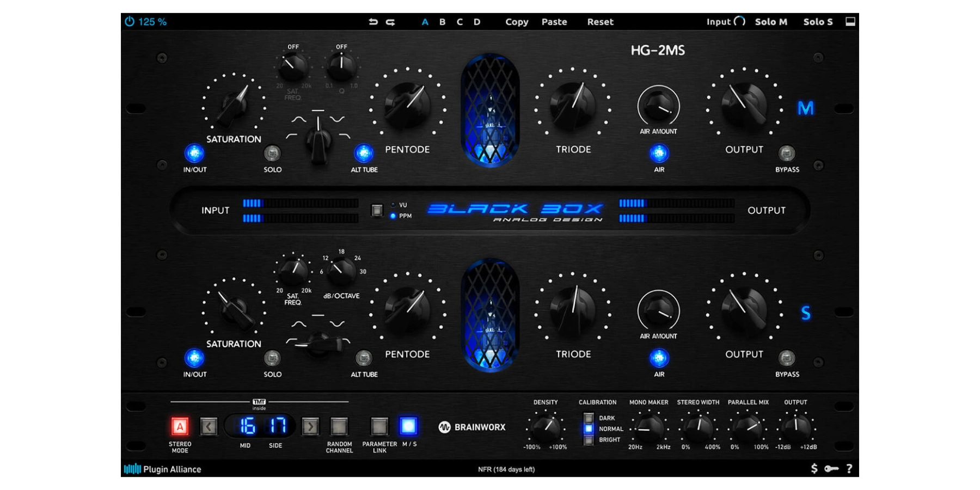Click the redo arrow icon
The height and width of the screenshot is (490, 980).
tap(390, 22)
